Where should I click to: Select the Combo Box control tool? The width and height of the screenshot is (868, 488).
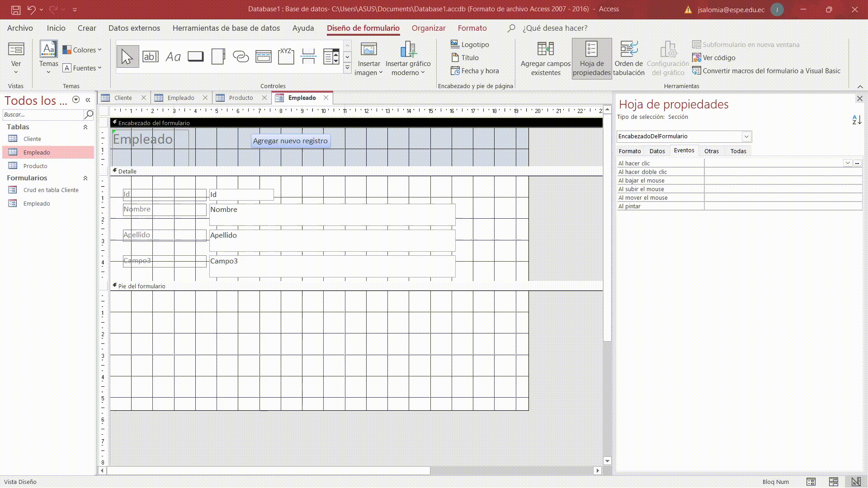(331, 56)
